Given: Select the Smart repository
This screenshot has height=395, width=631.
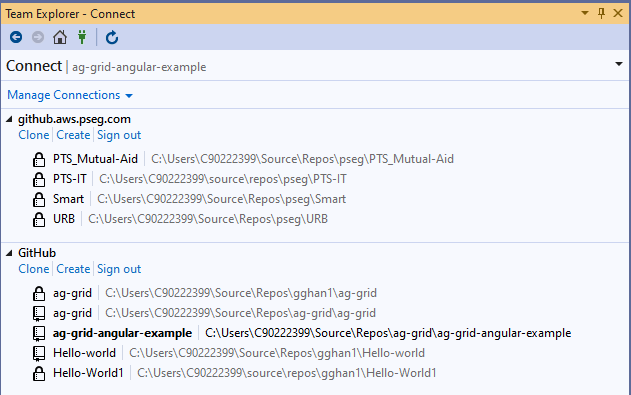Looking at the screenshot, I should click(68, 199).
